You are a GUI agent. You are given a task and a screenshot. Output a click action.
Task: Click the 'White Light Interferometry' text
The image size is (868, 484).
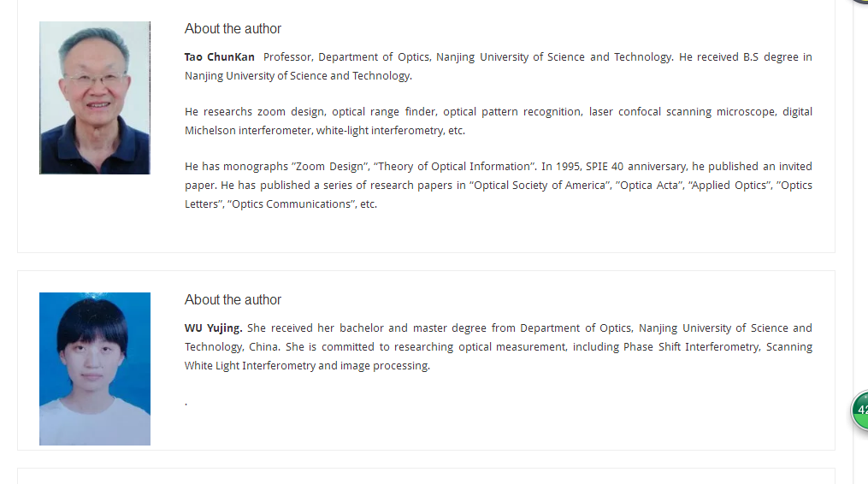click(x=250, y=365)
